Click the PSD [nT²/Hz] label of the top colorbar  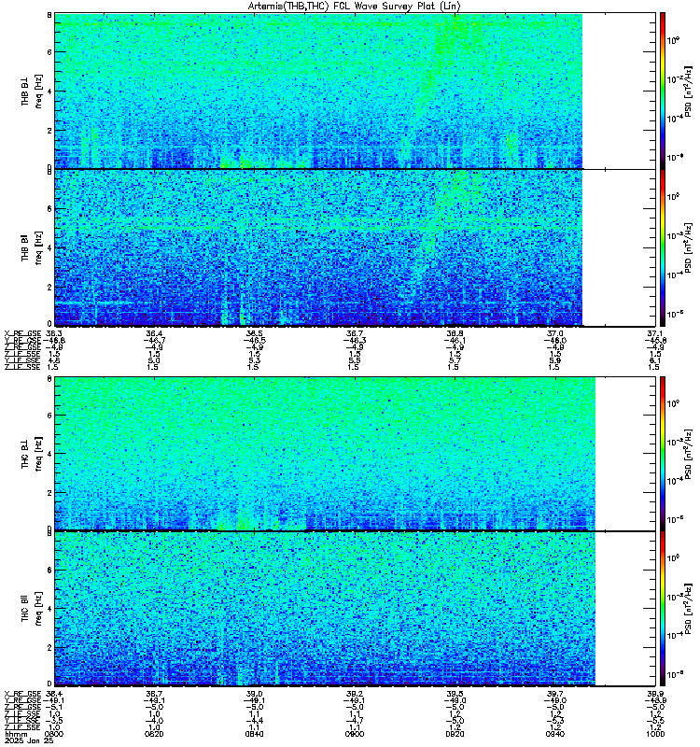click(688, 91)
